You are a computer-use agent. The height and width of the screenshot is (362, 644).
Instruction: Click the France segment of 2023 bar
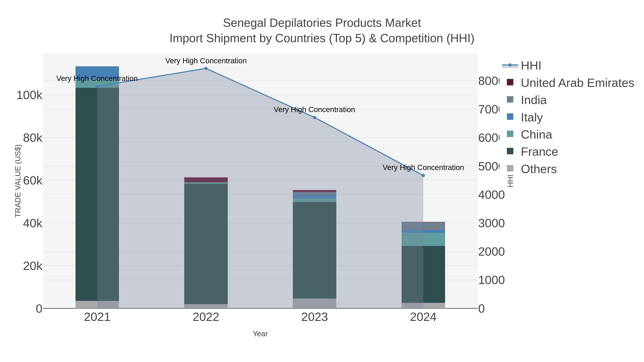click(314, 250)
